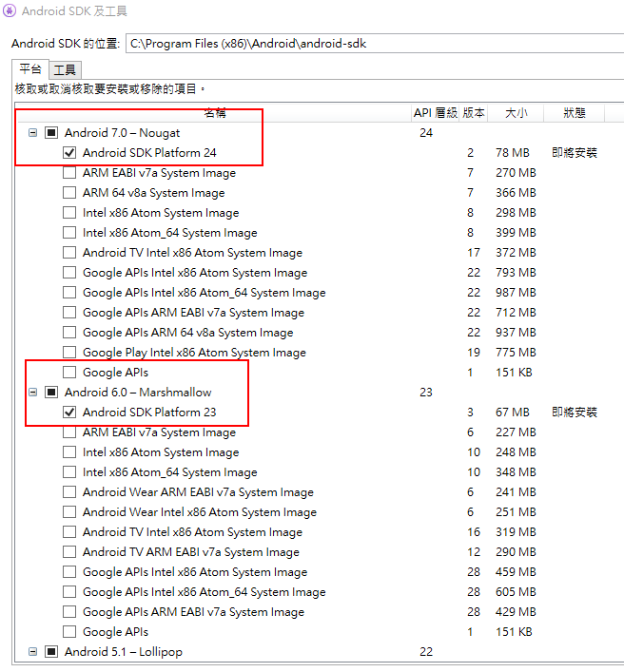The image size is (624, 672).
Task: Sort by the 狀態 column header
Action: (x=574, y=113)
